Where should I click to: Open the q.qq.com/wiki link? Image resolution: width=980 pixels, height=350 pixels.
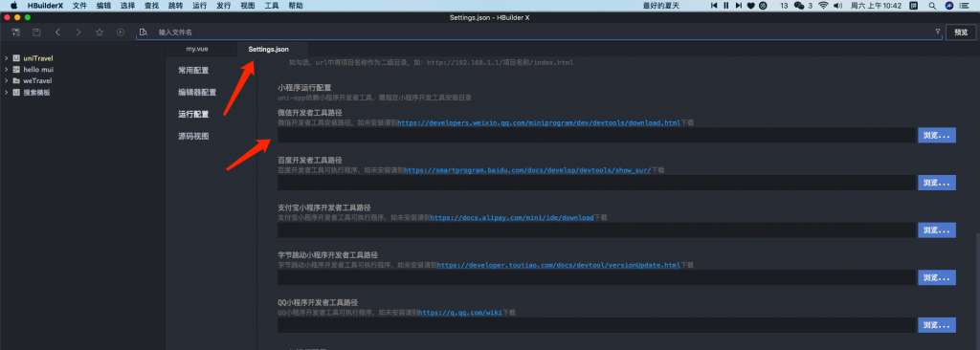(x=460, y=313)
